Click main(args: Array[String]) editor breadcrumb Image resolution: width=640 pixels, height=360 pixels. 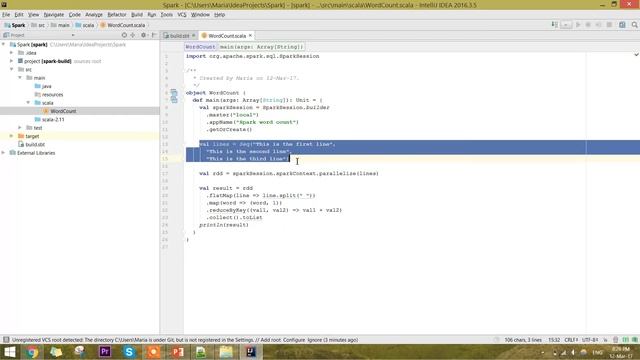pyautogui.click(x=261, y=47)
